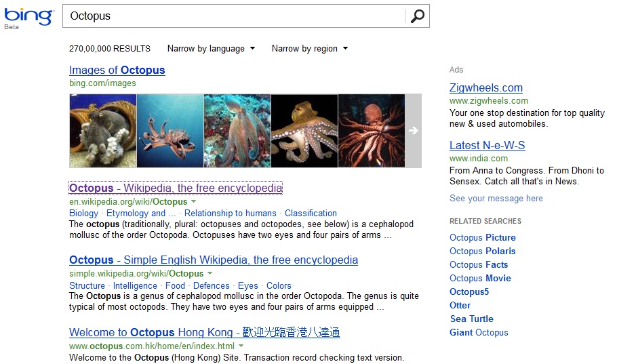Open the Narrow by language dropdown

pyautogui.click(x=212, y=48)
